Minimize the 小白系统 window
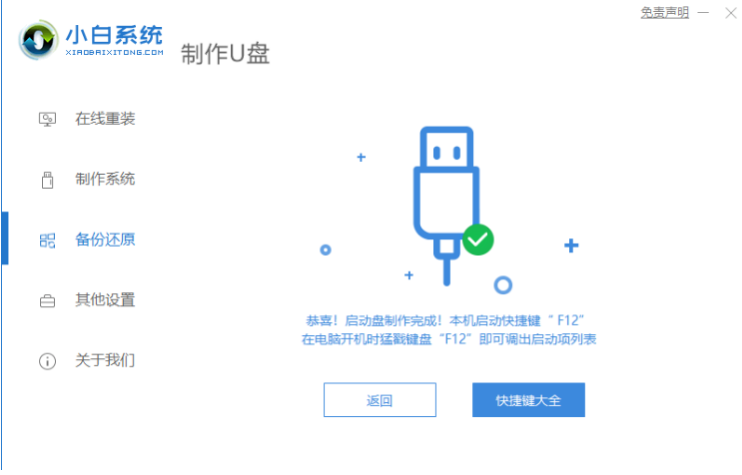 pyautogui.click(x=704, y=13)
